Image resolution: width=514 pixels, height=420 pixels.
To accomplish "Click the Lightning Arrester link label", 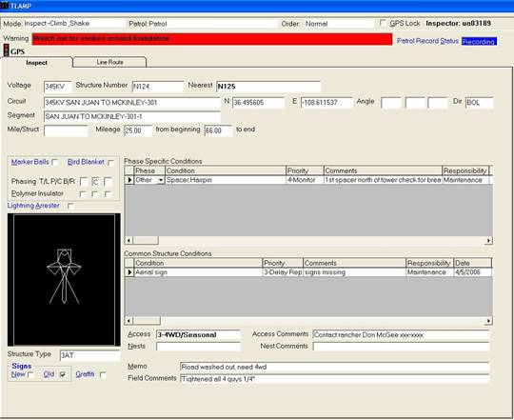I will point(33,206).
